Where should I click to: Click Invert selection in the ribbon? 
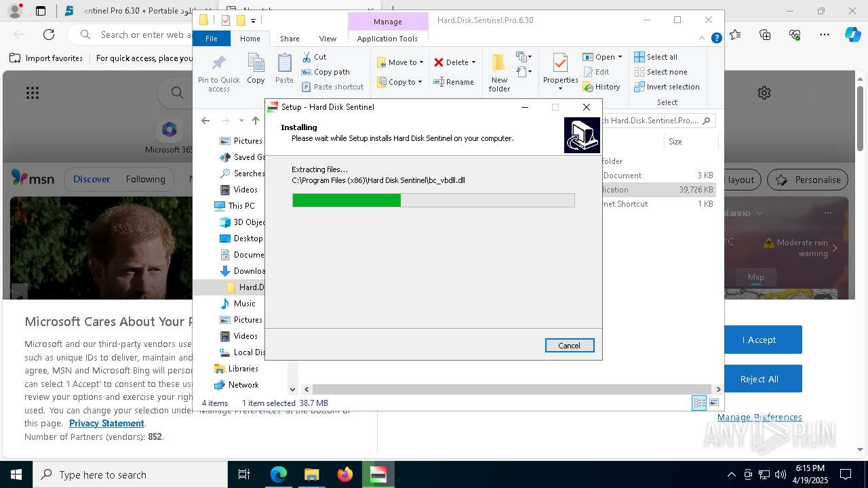(667, 87)
